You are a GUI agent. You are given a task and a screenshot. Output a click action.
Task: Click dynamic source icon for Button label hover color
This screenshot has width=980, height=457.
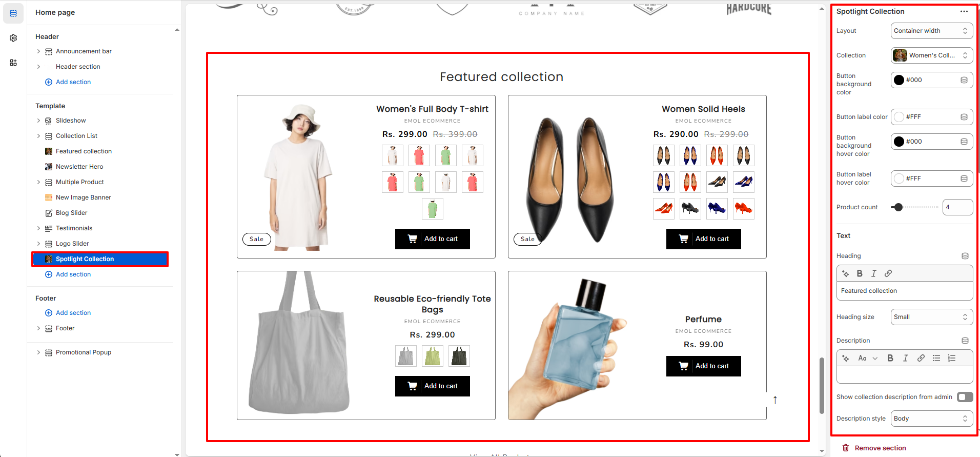tap(964, 178)
